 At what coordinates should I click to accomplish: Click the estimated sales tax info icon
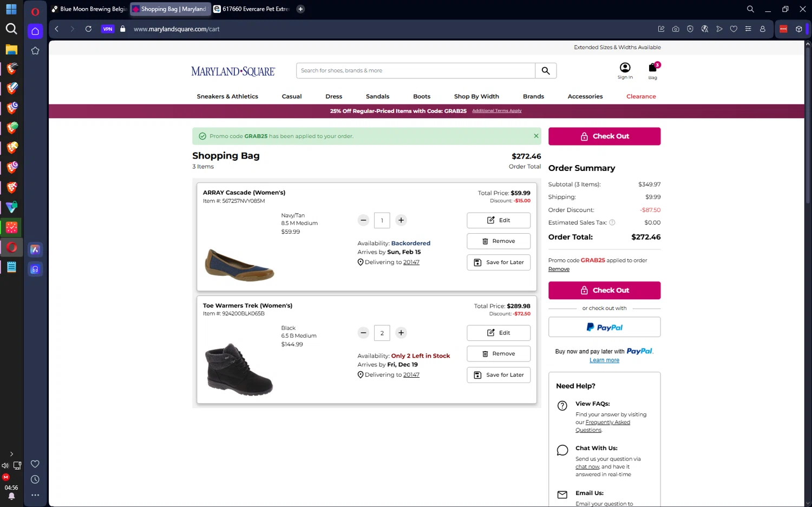(612, 222)
